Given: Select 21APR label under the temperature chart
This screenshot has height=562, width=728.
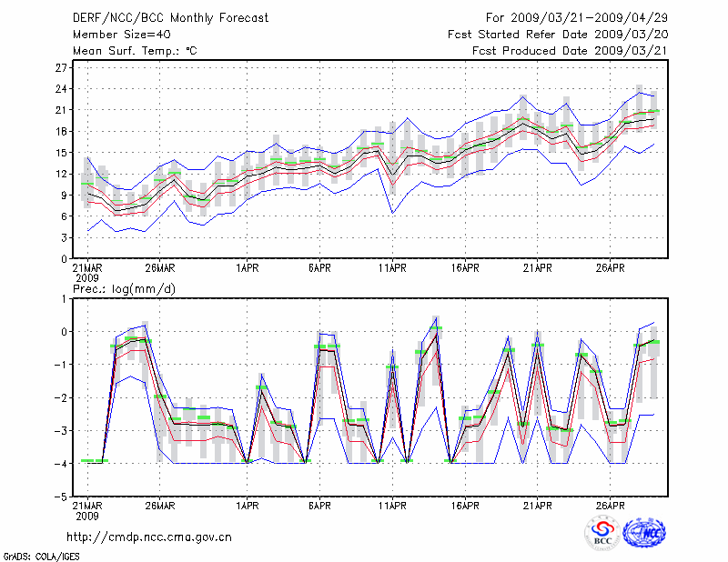Looking at the screenshot, I should (x=537, y=268).
